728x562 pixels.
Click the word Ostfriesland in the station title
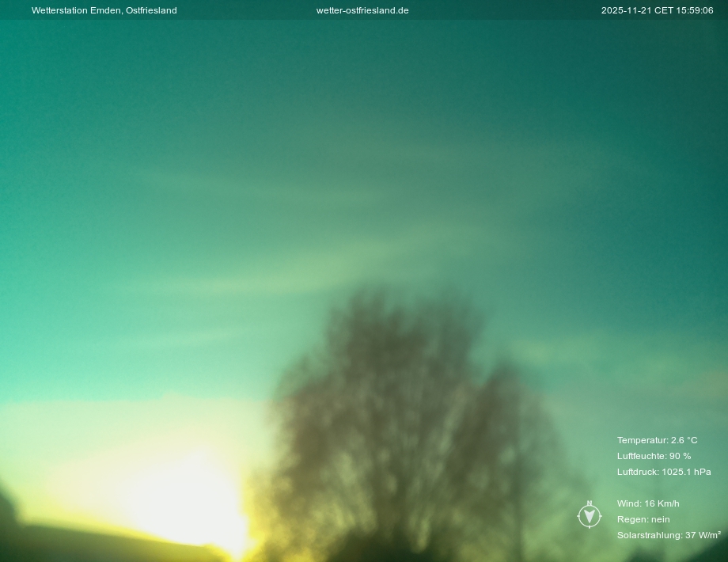click(x=151, y=10)
